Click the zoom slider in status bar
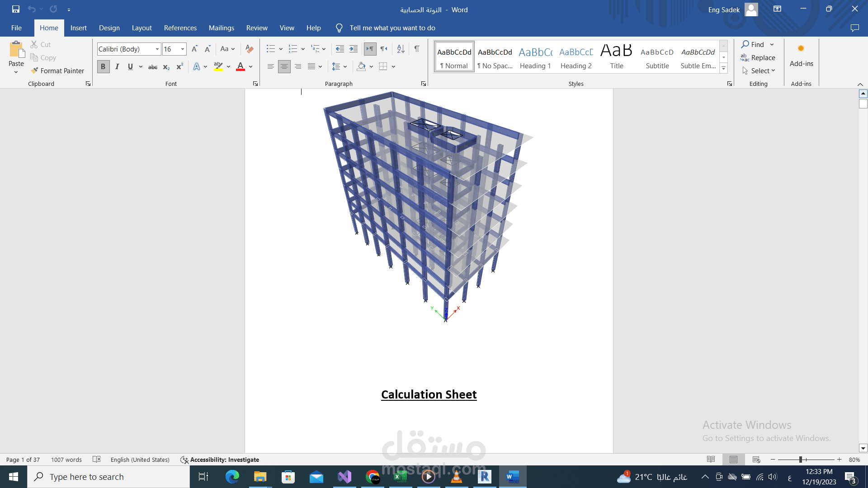 coord(801,460)
